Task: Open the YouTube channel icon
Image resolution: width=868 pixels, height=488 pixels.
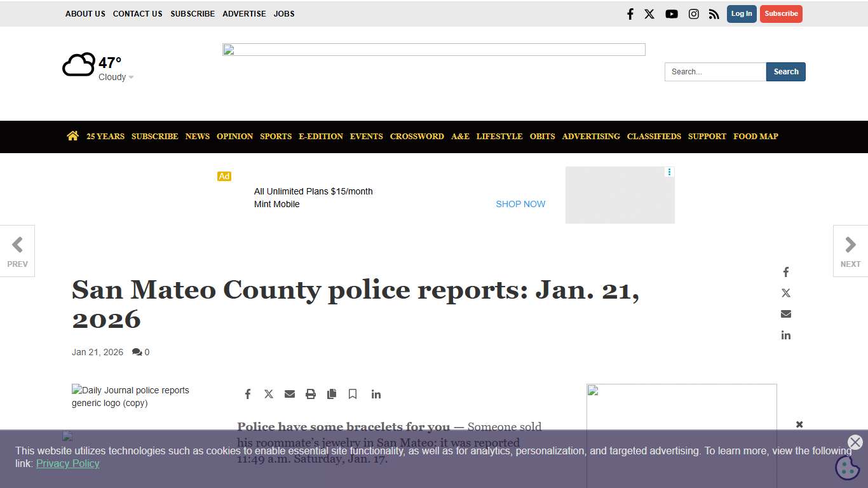Action: coord(672,13)
